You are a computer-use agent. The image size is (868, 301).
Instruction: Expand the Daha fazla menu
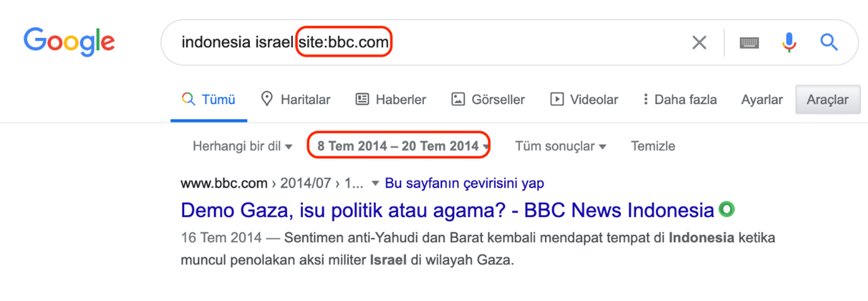click(679, 99)
